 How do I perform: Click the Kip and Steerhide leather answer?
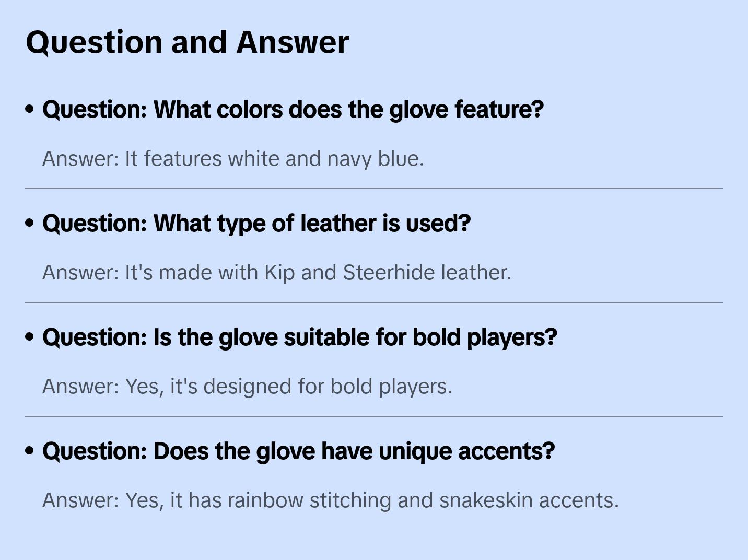(276, 273)
